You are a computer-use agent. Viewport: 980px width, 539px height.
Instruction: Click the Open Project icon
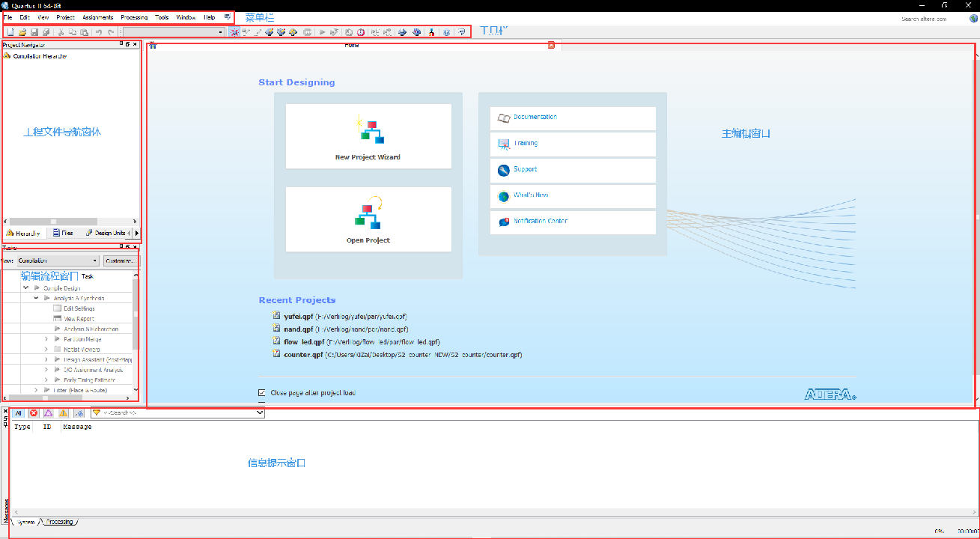(x=368, y=213)
